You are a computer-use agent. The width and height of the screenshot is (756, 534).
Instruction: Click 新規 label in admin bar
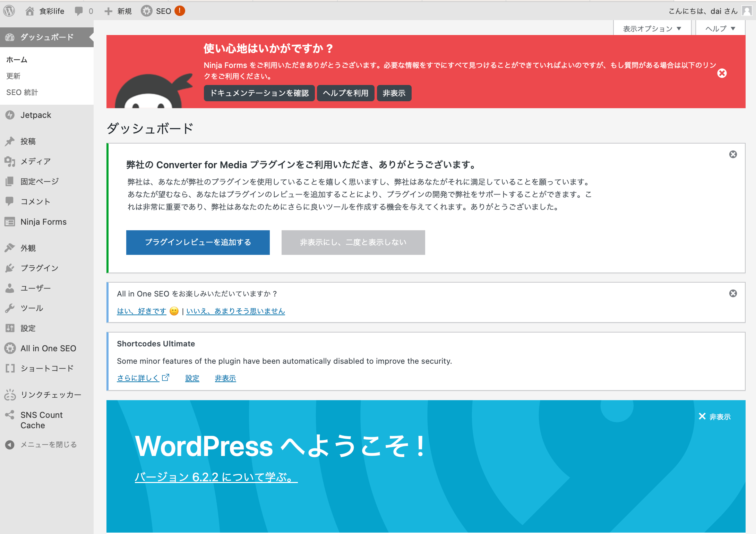click(x=124, y=11)
